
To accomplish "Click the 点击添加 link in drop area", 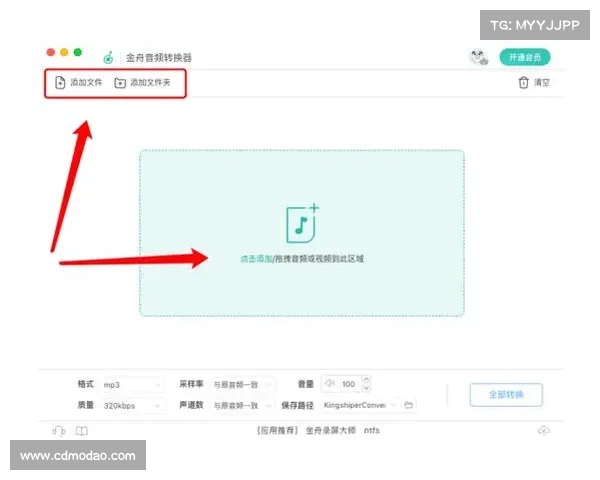I will (x=256, y=259).
